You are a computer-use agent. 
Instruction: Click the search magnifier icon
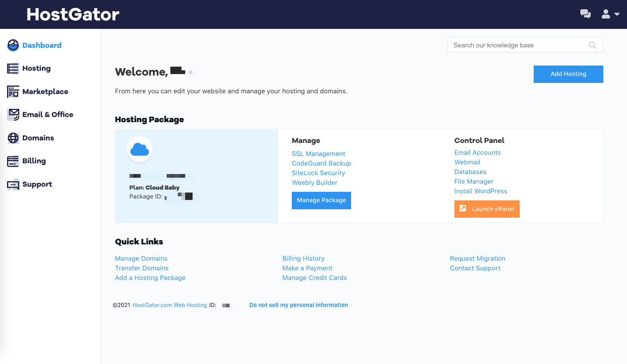click(593, 45)
